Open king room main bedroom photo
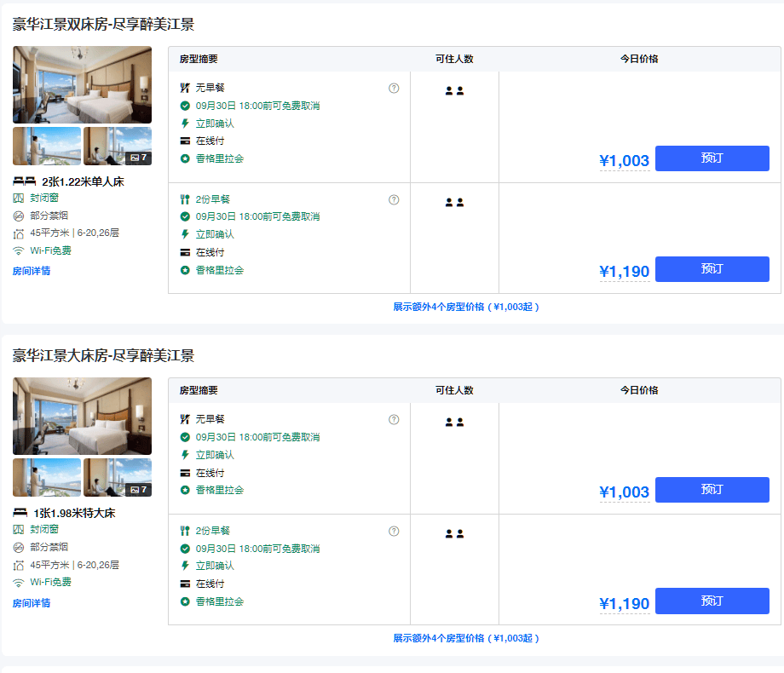The height and width of the screenshot is (673, 784). coord(82,416)
